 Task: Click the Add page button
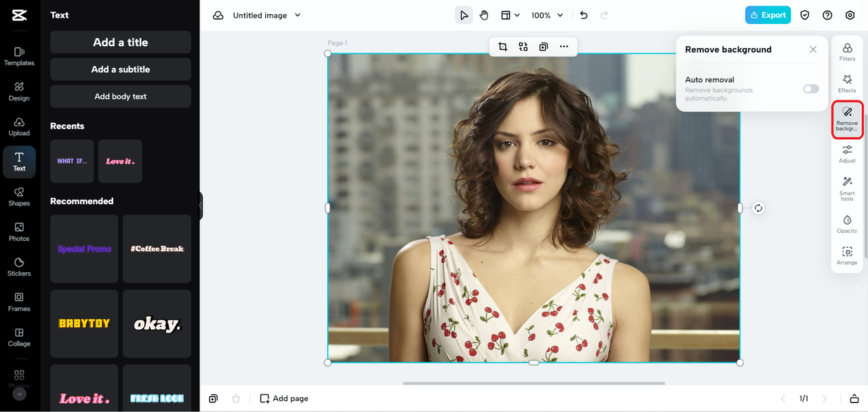point(284,398)
